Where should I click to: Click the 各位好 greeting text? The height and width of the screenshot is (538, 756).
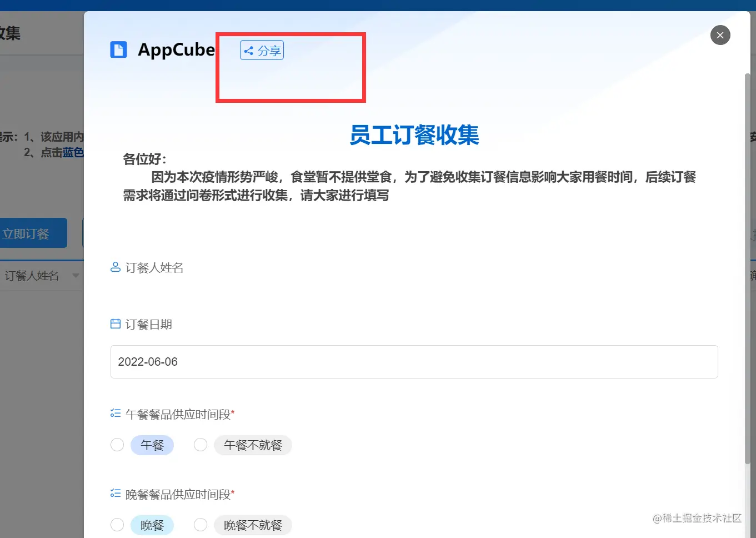(144, 159)
